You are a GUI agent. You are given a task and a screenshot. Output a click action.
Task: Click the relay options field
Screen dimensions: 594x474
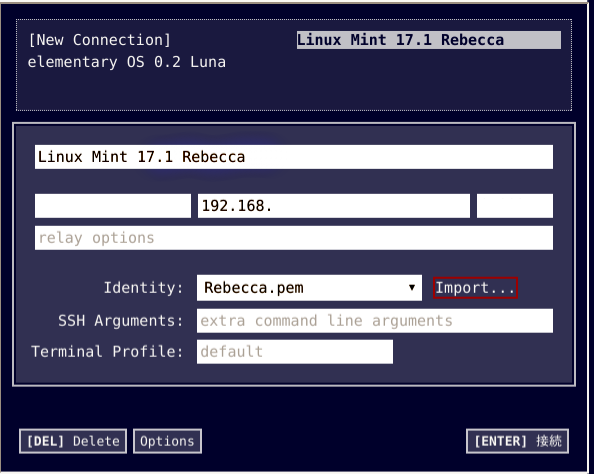tap(294, 238)
